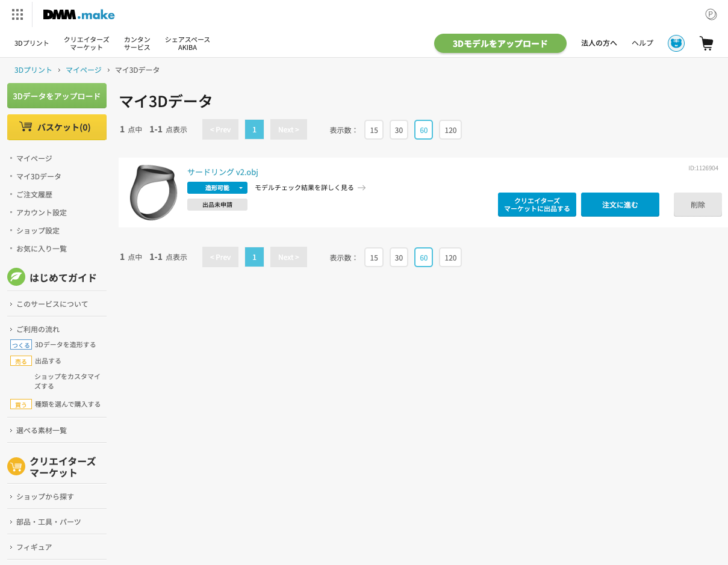Open お気に入り一覧 in the sidebar
The height and width of the screenshot is (565, 728).
pos(42,249)
